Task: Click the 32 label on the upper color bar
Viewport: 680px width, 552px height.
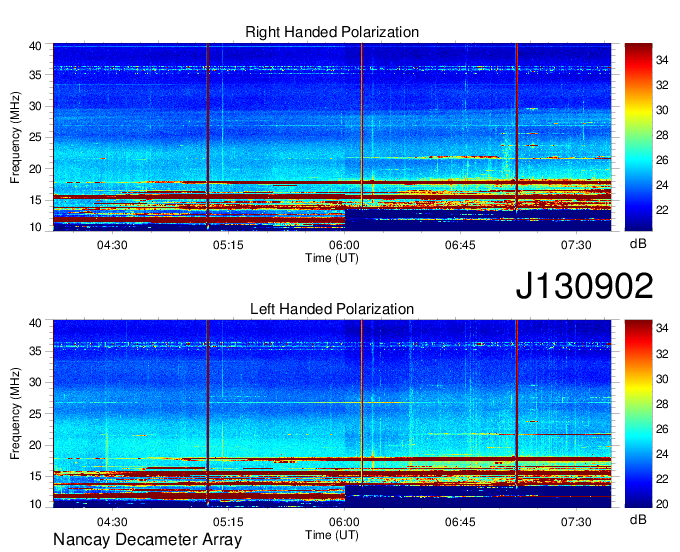Action: click(x=662, y=85)
